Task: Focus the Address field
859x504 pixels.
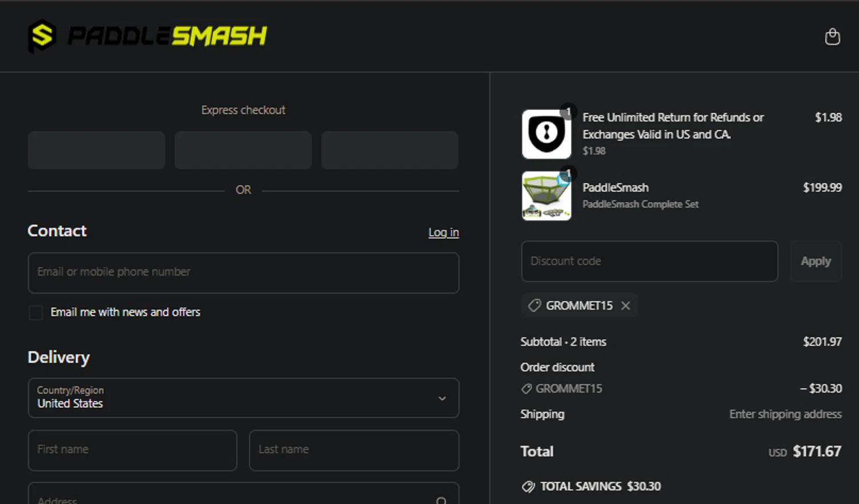Action: click(243, 494)
